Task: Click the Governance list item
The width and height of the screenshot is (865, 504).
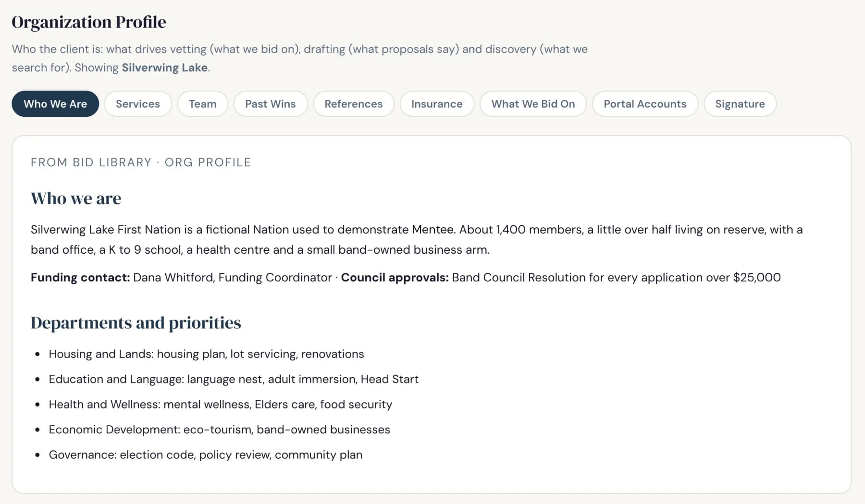Action: [206, 455]
